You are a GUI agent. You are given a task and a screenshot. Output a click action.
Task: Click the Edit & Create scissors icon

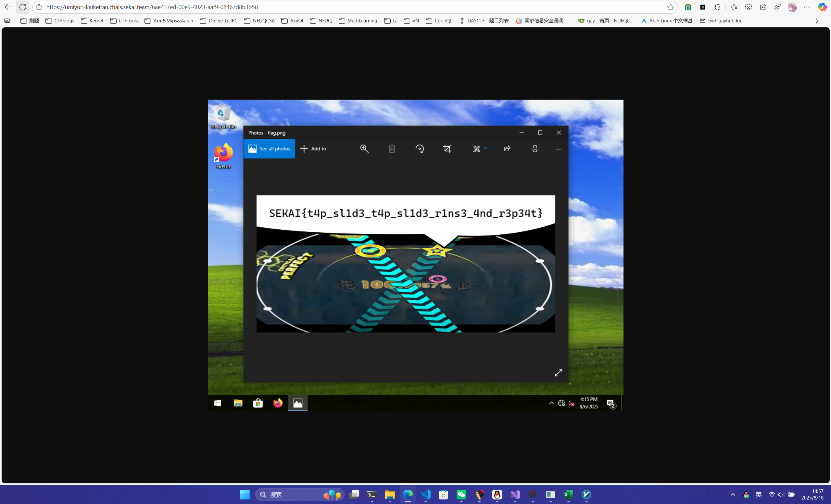476,149
